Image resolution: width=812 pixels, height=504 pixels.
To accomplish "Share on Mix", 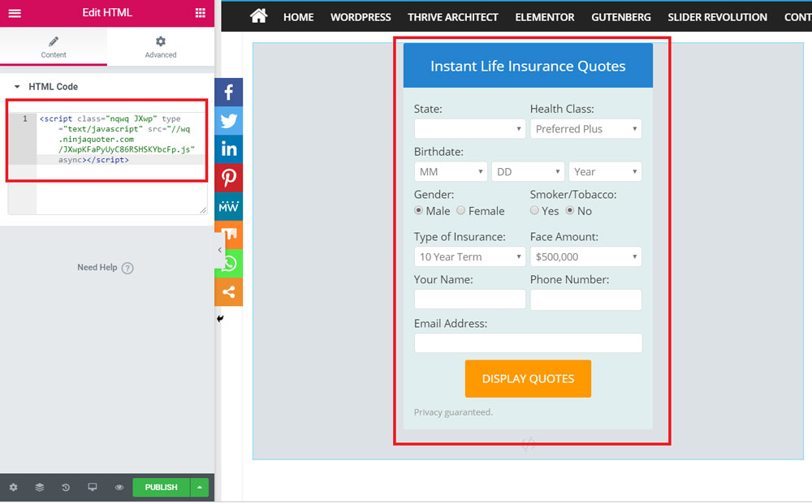I will click(233, 235).
